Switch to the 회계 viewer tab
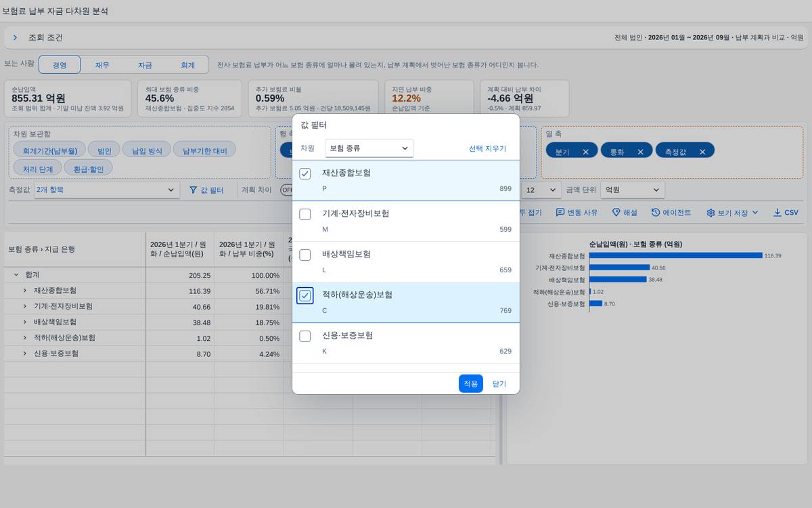The width and height of the screenshot is (812, 508). (x=187, y=65)
